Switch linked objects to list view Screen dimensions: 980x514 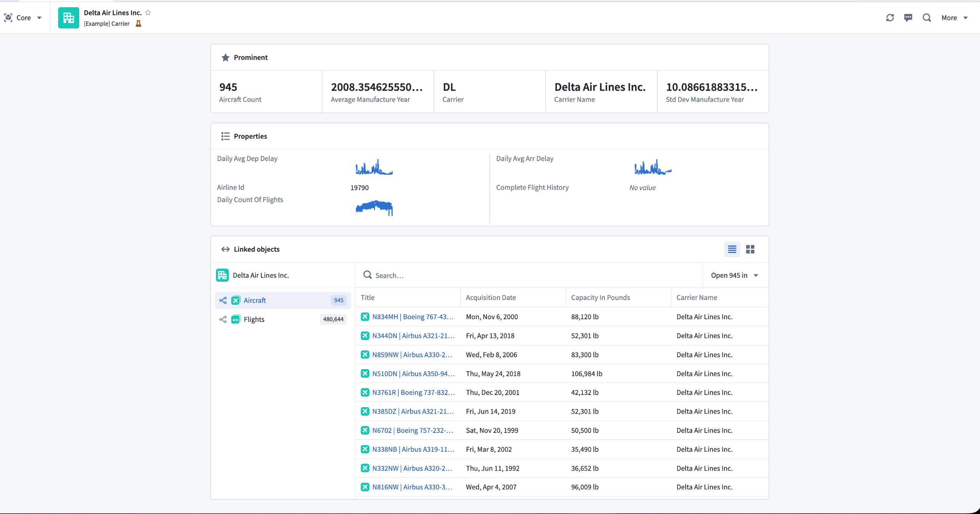(x=732, y=249)
